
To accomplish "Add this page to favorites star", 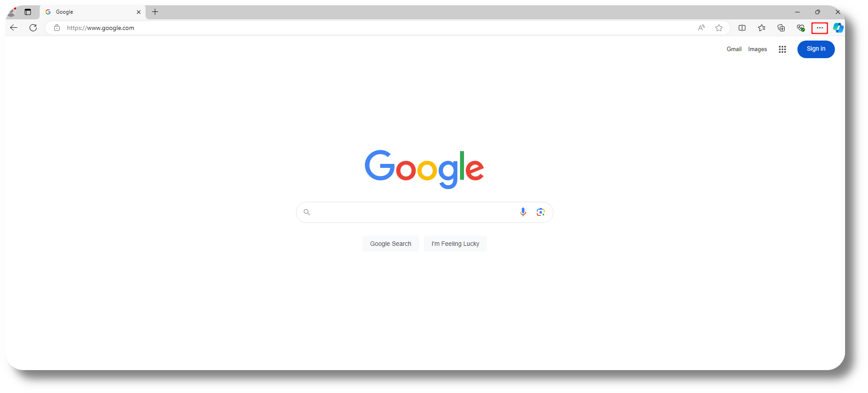I will pyautogui.click(x=719, y=28).
